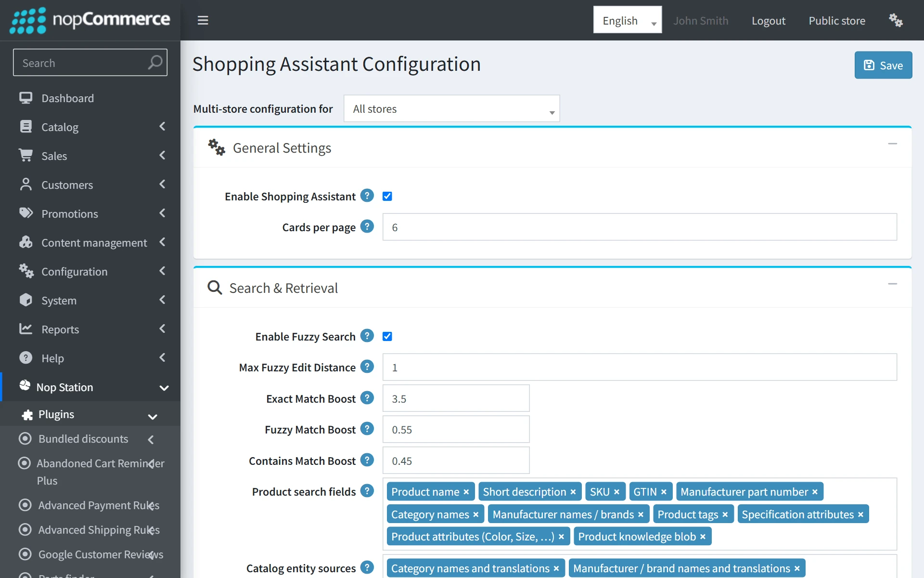The image size is (924, 578).
Task: Click the search magnifier icon in sidebar
Action: click(155, 62)
